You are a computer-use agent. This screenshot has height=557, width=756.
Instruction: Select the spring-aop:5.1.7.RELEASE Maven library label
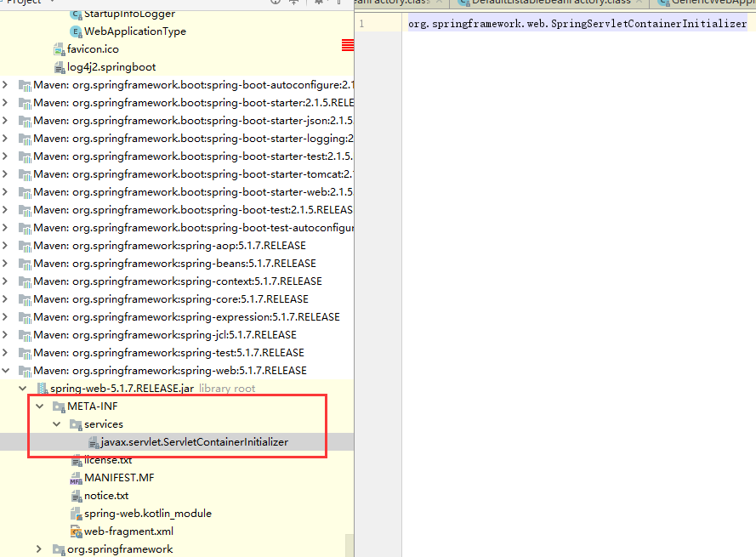[170, 246]
